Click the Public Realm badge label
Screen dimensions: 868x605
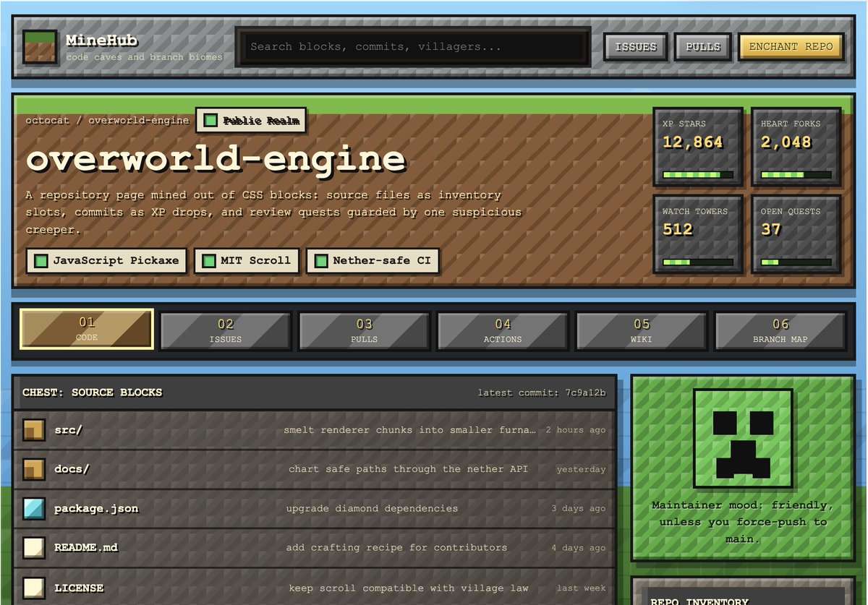tap(261, 121)
